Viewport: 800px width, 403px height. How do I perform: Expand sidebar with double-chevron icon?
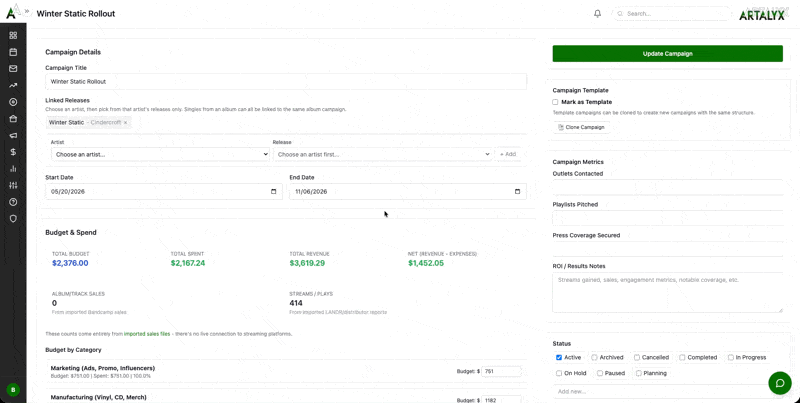coord(27,11)
